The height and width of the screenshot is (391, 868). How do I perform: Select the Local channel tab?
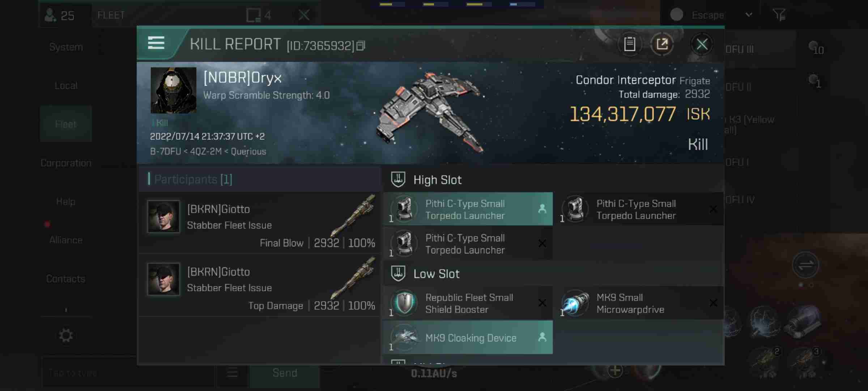click(66, 85)
